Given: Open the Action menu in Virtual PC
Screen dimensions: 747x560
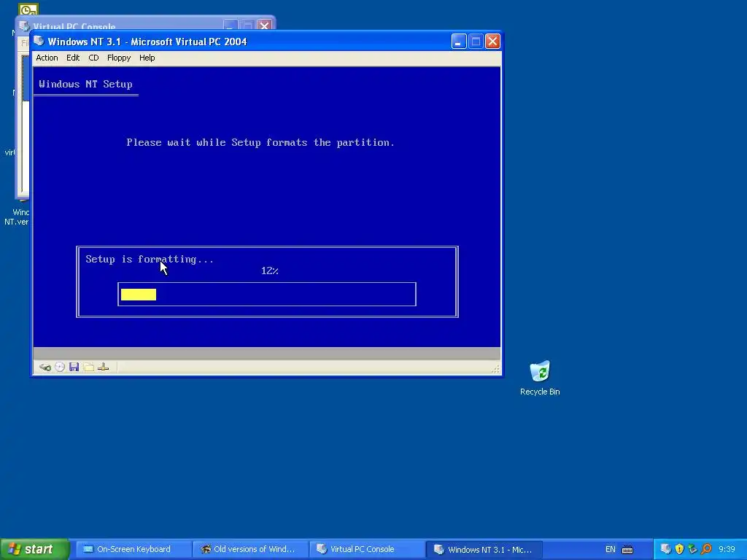Looking at the screenshot, I should 47,58.
